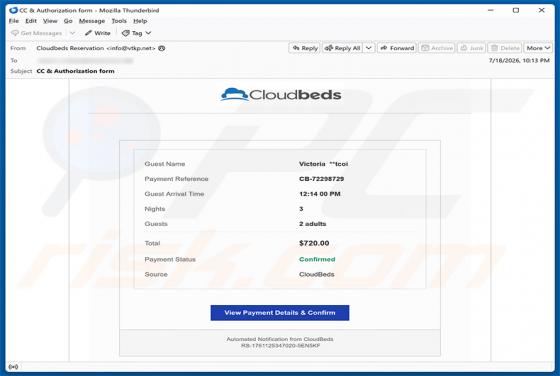Image resolution: width=560 pixels, height=376 pixels.
Task: Expand the Reply All dropdown arrow
Action: point(369,48)
